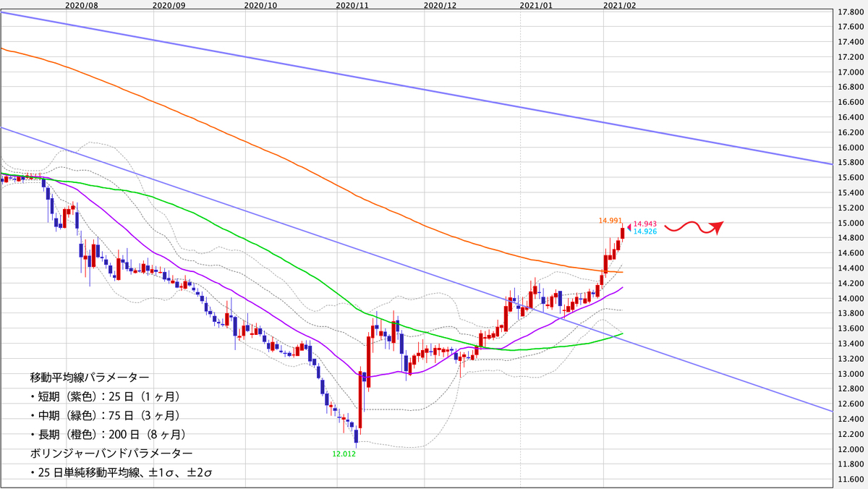The height and width of the screenshot is (489, 868).
Task: Click the 中期（緑色）：75 日 legend line
Action: coord(105,416)
